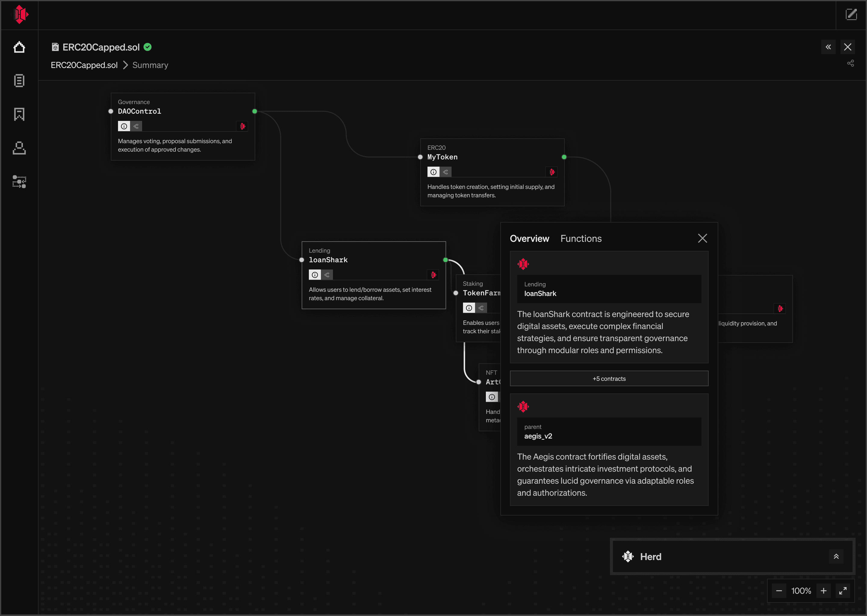Click red Herd icon on MyToken node
The width and height of the screenshot is (867, 616).
pos(552,172)
